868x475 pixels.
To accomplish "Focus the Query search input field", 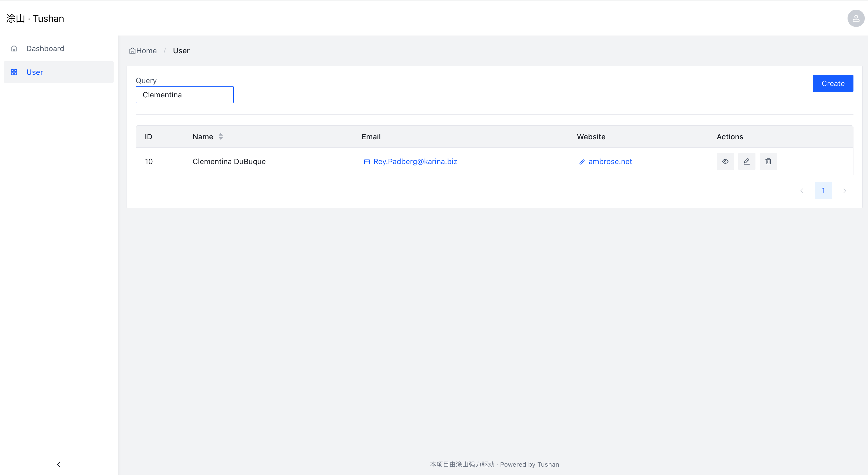I will (184, 95).
